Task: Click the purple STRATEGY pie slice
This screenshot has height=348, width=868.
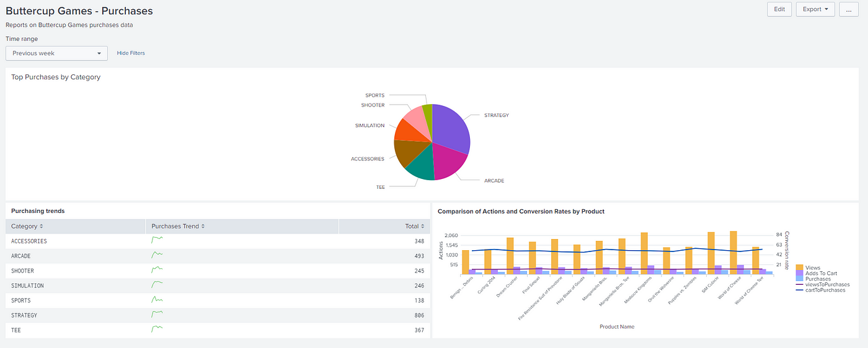Action: [x=451, y=129]
